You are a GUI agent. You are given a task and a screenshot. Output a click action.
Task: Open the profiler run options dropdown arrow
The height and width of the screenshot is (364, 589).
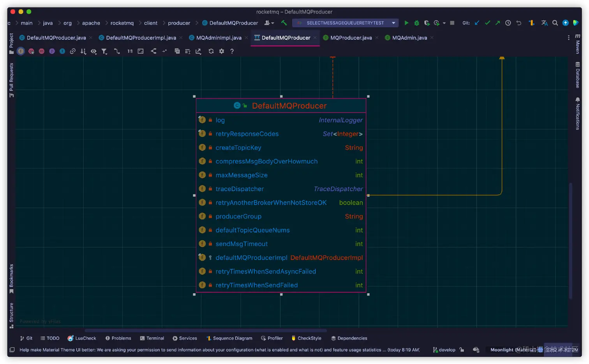(x=444, y=23)
